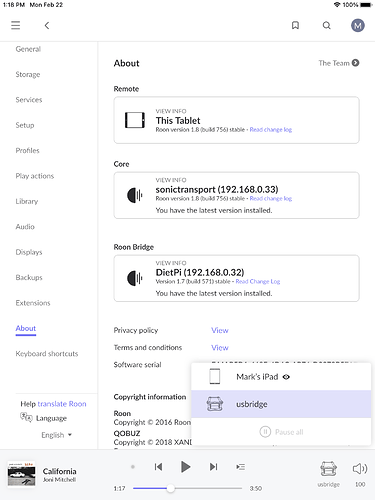Open Backups settings tab
This screenshot has width=375, height=500.
pos(29,277)
